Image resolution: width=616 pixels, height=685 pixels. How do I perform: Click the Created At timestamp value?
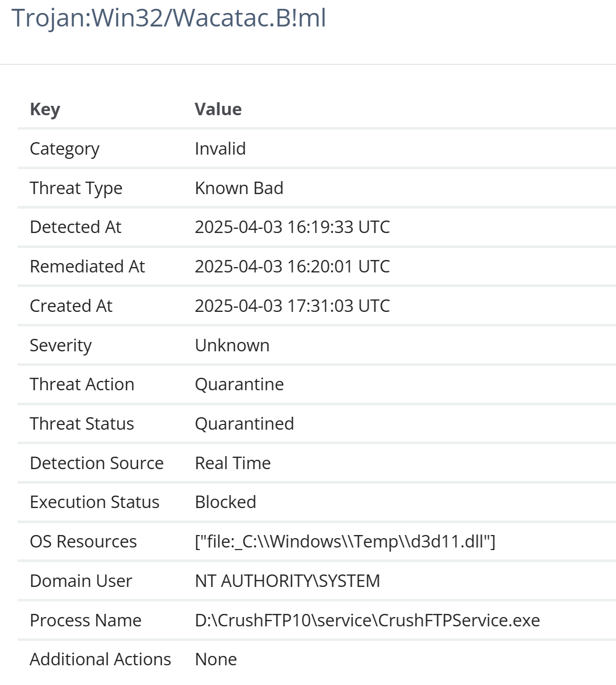292,306
